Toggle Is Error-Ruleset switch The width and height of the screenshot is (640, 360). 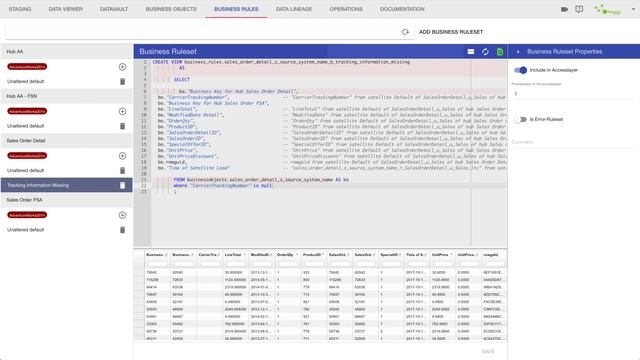click(x=520, y=119)
